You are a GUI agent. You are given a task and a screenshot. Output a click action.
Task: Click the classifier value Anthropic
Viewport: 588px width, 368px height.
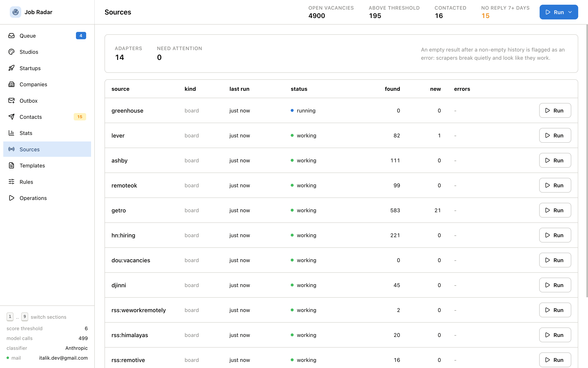(77, 348)
